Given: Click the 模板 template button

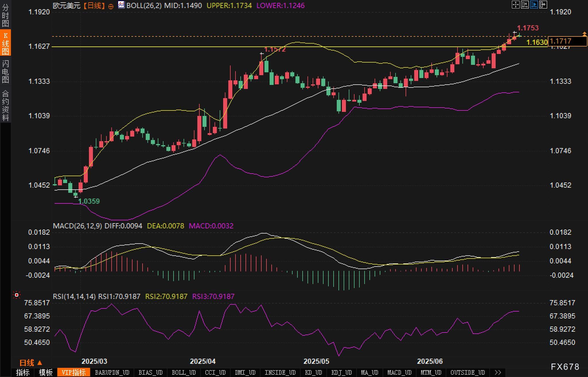Looking at the screenshot, I should pyautogui.click(x=46, y=372).
